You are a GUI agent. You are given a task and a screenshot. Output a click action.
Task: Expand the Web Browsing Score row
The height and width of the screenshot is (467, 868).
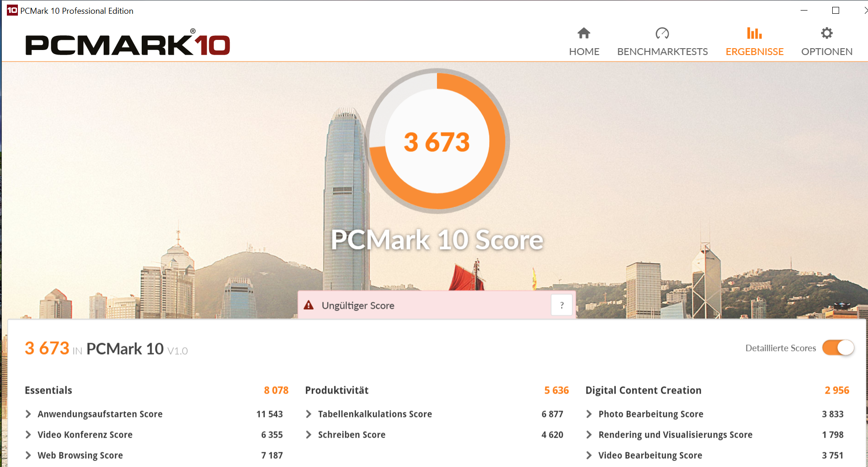point(28,456)
